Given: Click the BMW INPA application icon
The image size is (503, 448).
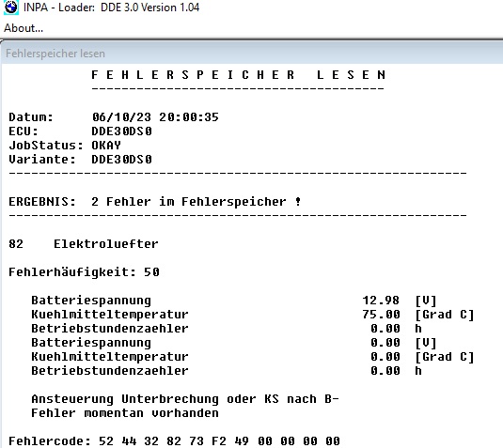Looking at the screenshot, I should tap(11, 8).
